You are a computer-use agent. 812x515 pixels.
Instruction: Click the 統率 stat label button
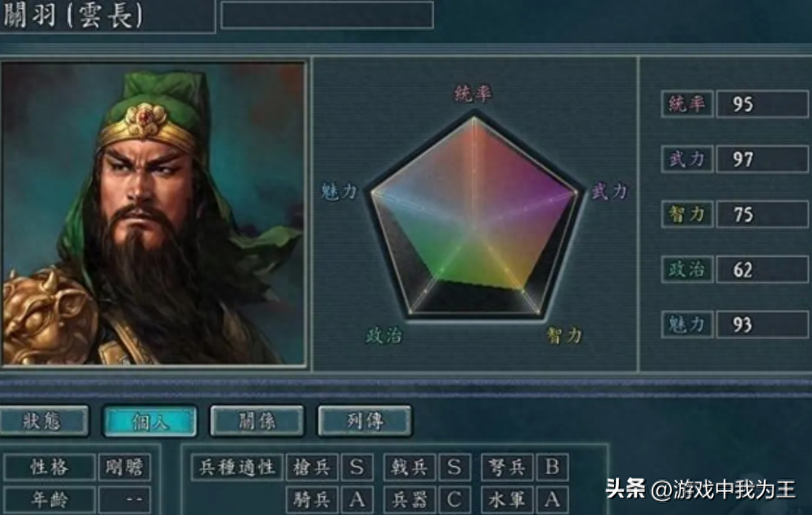point(687,104)
